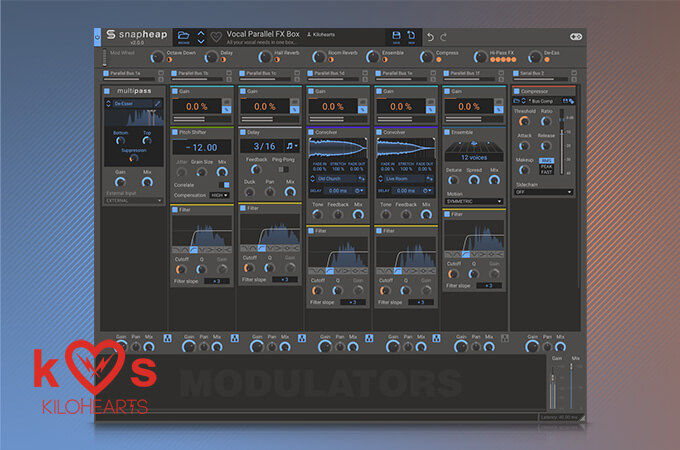Click the De-Ess macro assignment dot
Screen dimensions: 680x450
click(x=546, y=60)
